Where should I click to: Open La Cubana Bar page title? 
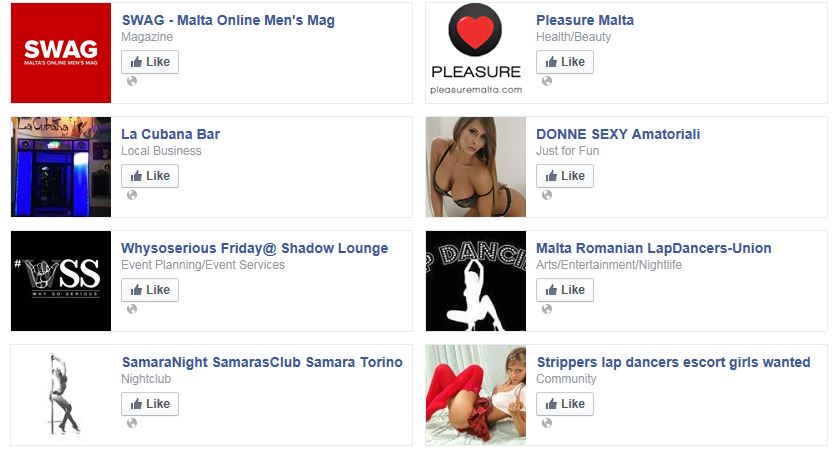point(170,134)
